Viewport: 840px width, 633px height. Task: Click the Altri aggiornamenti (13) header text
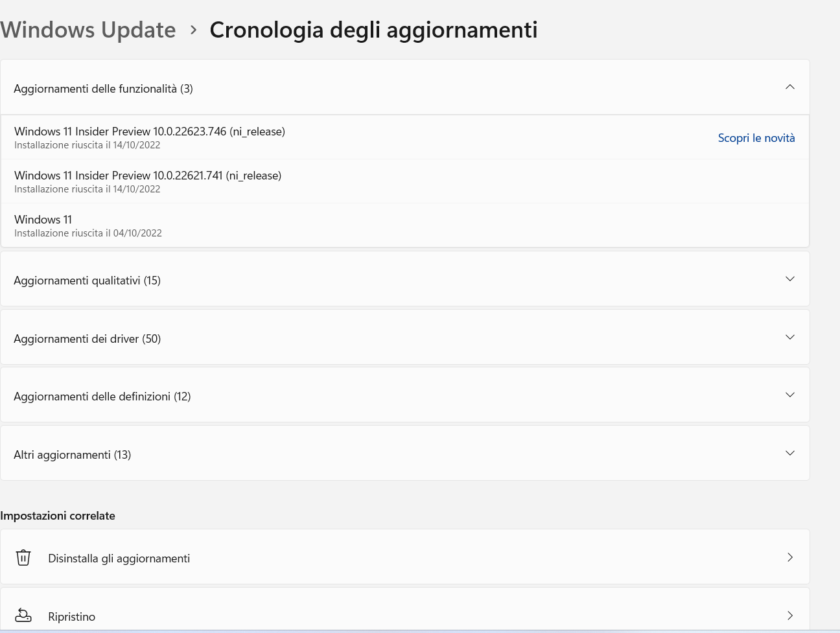click(x=73, y=455)
